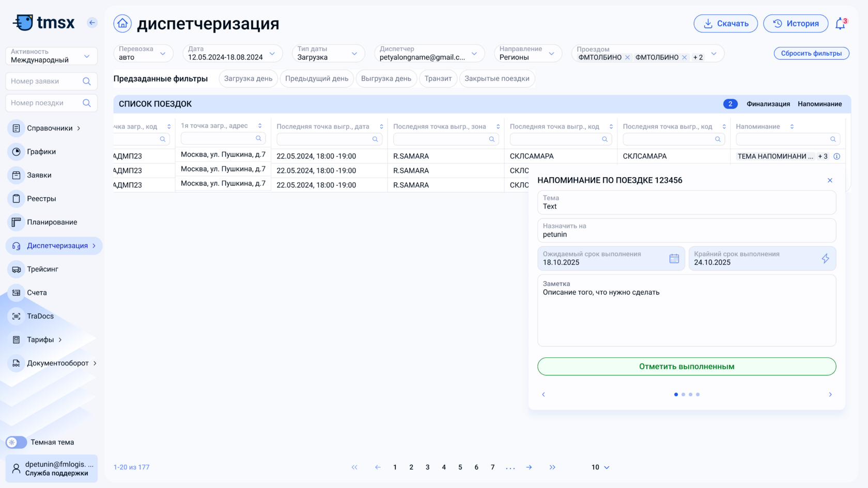
Task: Open the Диспетчер dropdown
Action: click(x=429, y=53)
